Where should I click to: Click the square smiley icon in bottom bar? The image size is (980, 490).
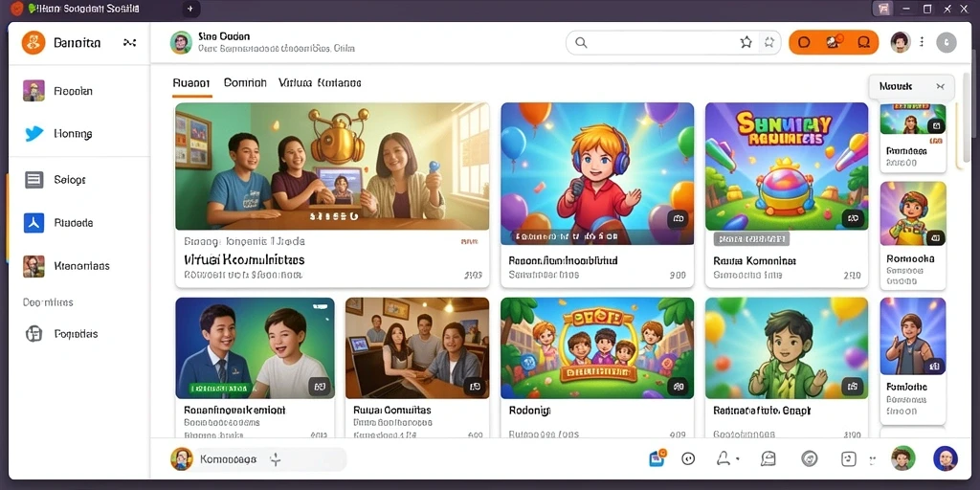click(848, 458)
